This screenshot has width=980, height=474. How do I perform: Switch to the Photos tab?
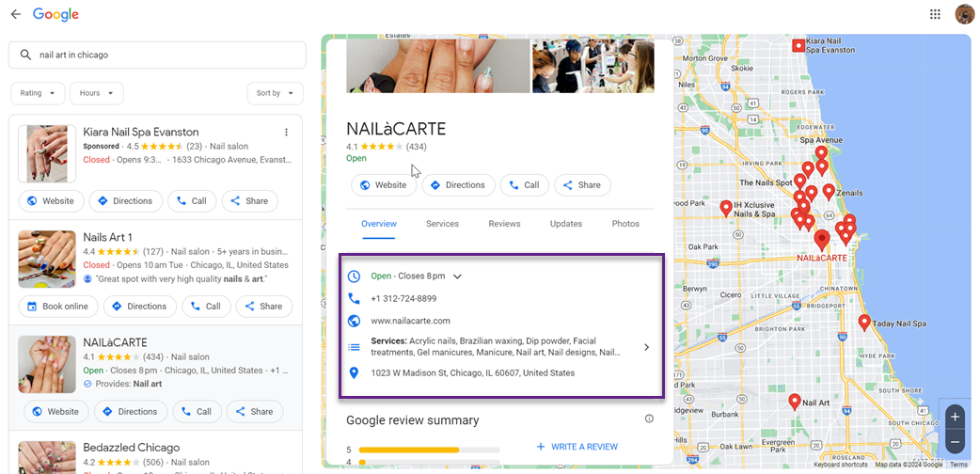point(625,224)
